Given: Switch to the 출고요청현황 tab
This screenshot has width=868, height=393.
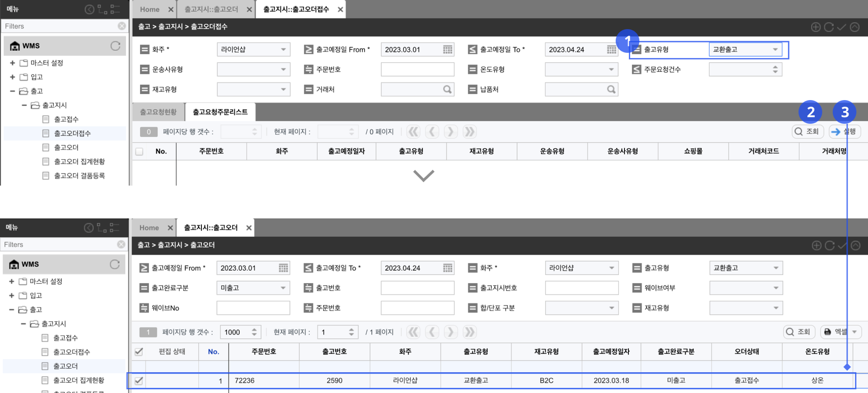Looking at the screenshot, I should [158, 112].
